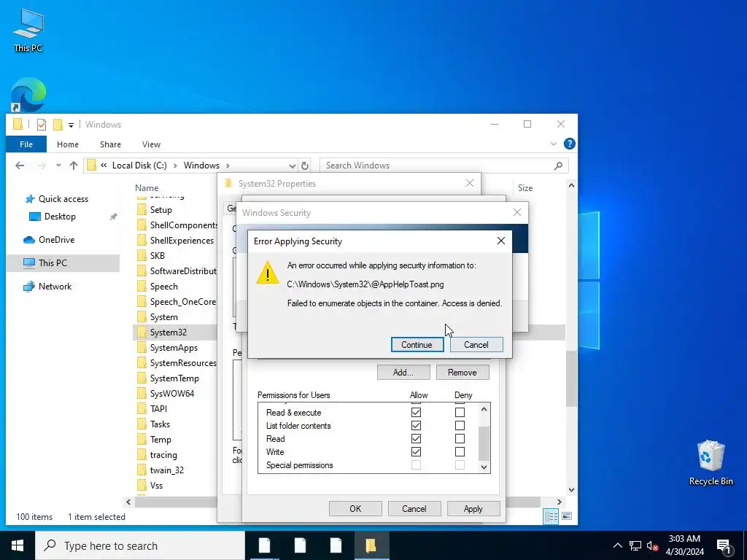The image size is (747, 560).
Task: Click Local Disk (C:) breadcrumb
Action: 139,166
